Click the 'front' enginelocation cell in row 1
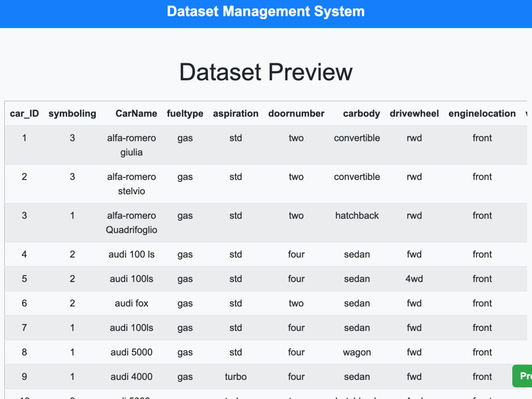This screenshot has width=532, height=399. pyautogui.click(x=482, y=138)
